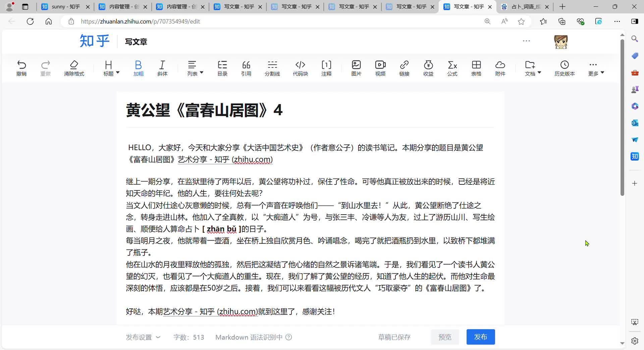644x350 pixels.
Task: Insert an image with 图片
Action: (356, 68)
